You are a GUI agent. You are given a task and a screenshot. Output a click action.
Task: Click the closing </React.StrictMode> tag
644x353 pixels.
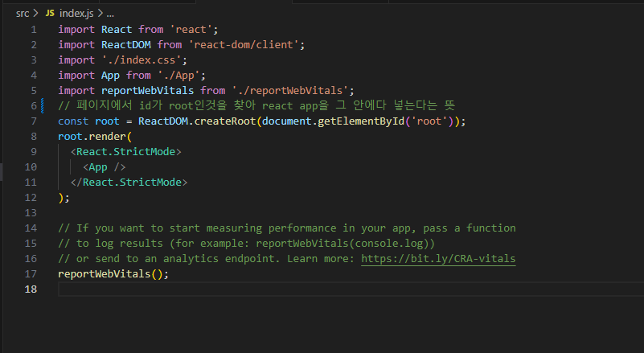[x=129, y=183]
